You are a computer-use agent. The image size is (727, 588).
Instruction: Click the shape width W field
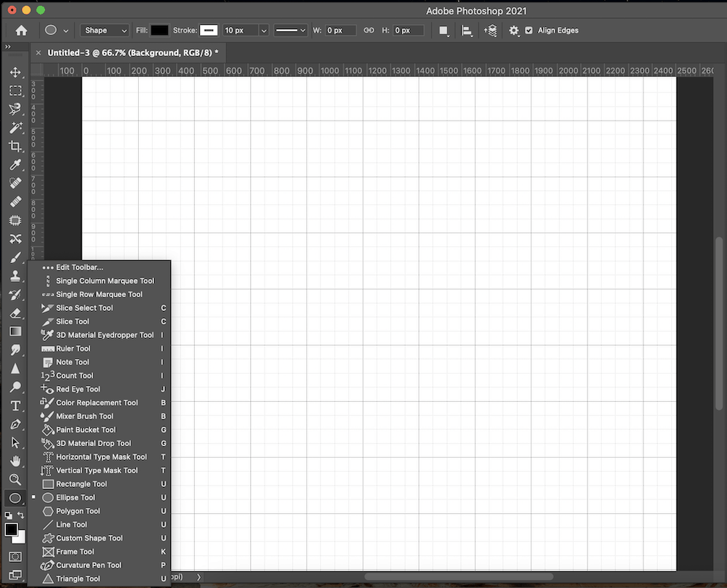340,30
